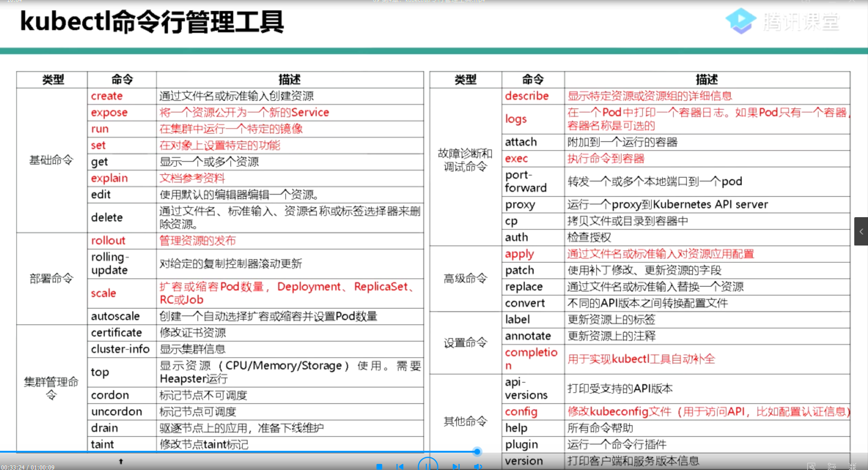Select the 'top' command cell
Viewport: 868px width, 470px height.
tap(122, 372)
